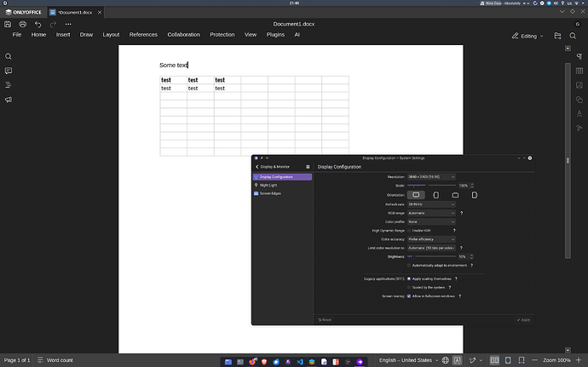Click the Brightness slider track
Screen dimensions: 588x367
pyautogui.click(x=431, y=257)
